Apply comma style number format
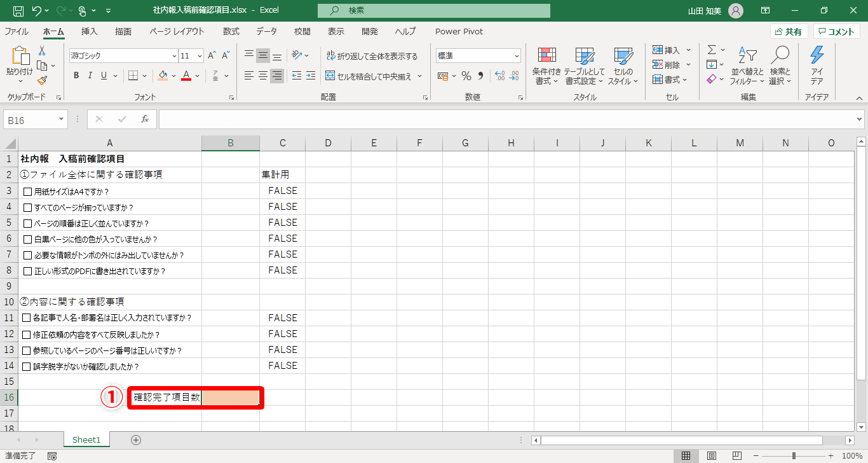Viewport: 868px width, 463px height. (x=480, y=76)
